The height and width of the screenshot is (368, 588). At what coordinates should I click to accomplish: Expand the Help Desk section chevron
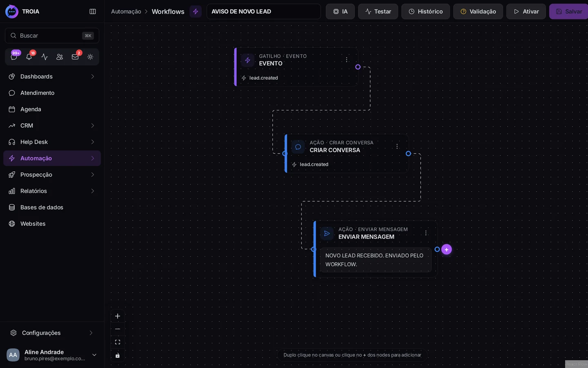coord(93,142)
